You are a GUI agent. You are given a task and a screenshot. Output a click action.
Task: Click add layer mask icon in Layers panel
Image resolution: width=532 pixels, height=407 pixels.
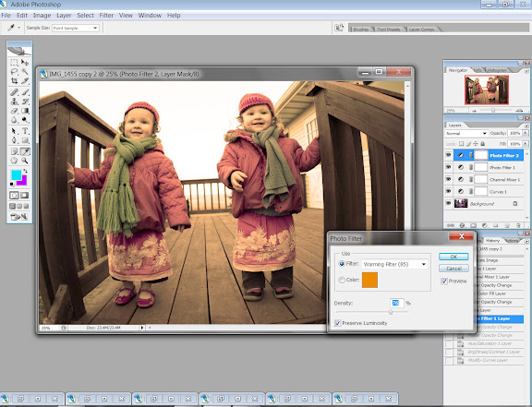click(473, 225)
